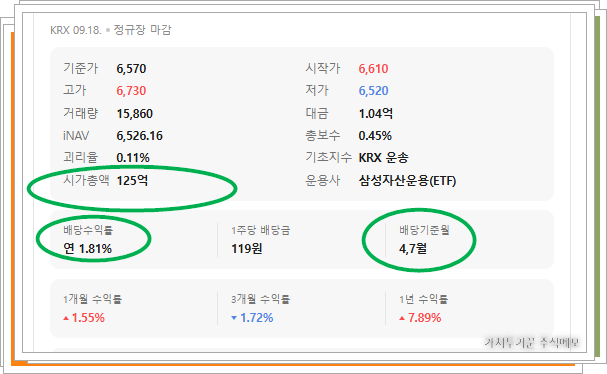
Task: Click the 배당기준월 value 4,7월
Action: pyautogui.click(x=413, y=249)
